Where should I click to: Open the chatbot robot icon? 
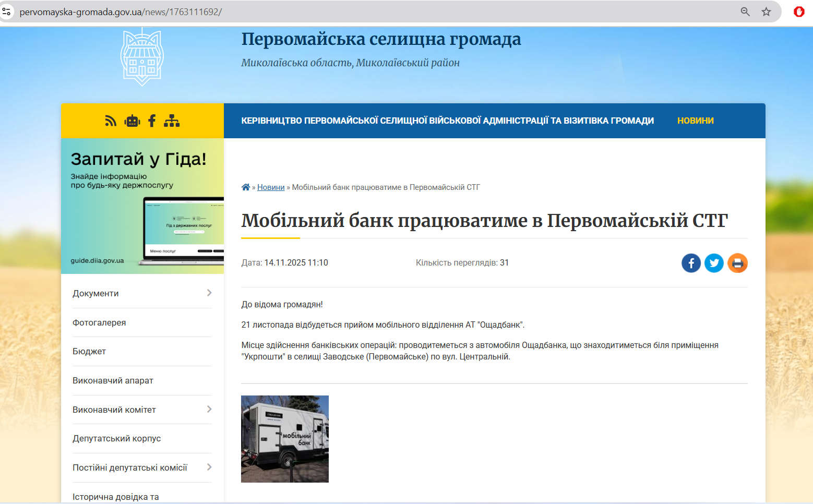pyautogui.click(x=132, y=121)
